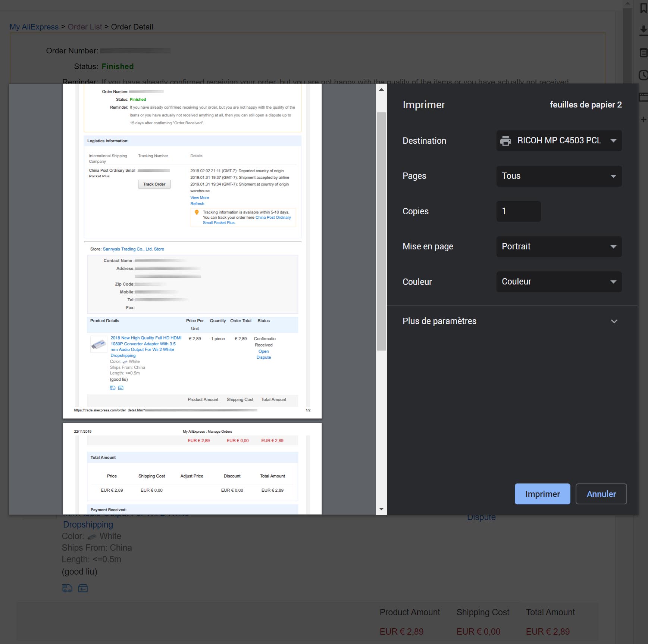Open the Order List breadcrumb link
The width and height of the screenshot is (648, 644).
[x=85, y=27]
